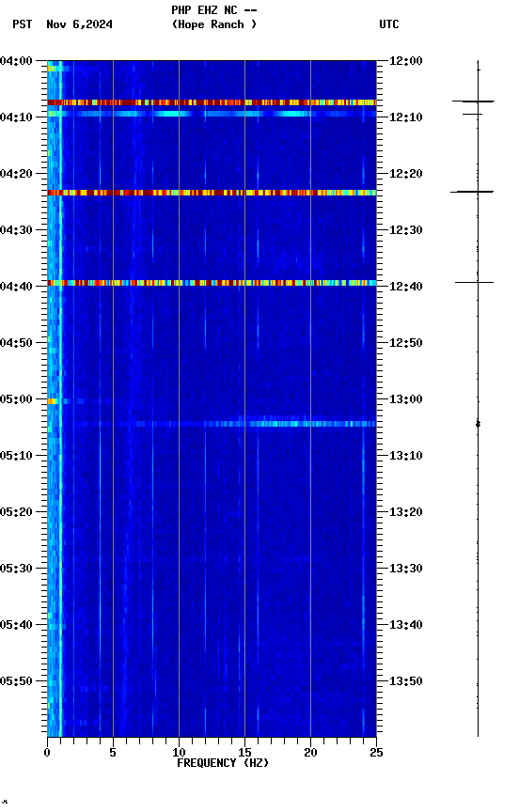Click the PST time label '05:00'

16,399
